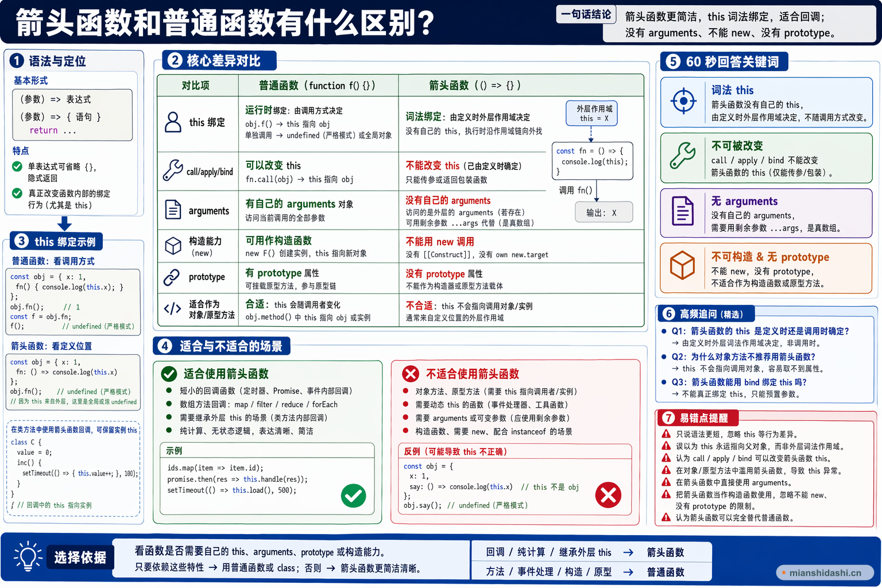Click the 普通函数 (function f() {}) column header

click(318, 86)
